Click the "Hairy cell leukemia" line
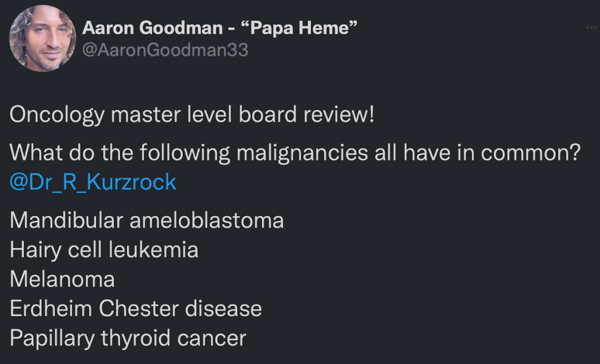 tap(104, 250)
